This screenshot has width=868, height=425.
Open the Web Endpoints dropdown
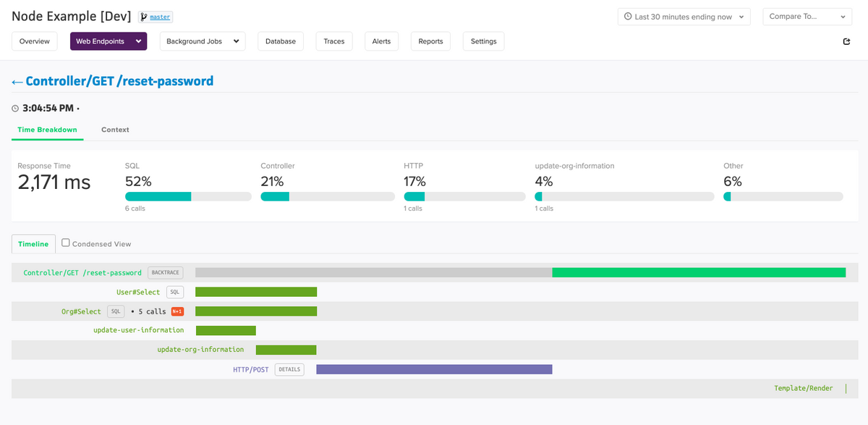coord(108,41)
